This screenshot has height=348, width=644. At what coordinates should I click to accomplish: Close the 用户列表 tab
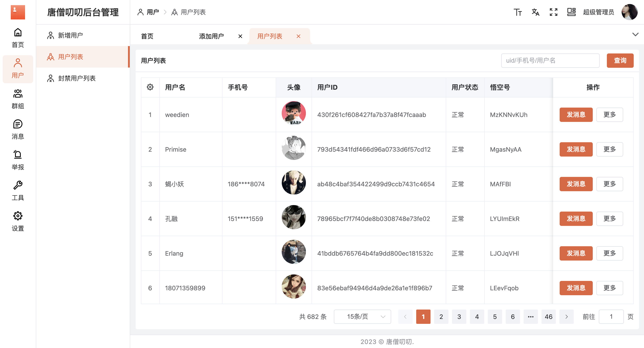tap(299, 36)
